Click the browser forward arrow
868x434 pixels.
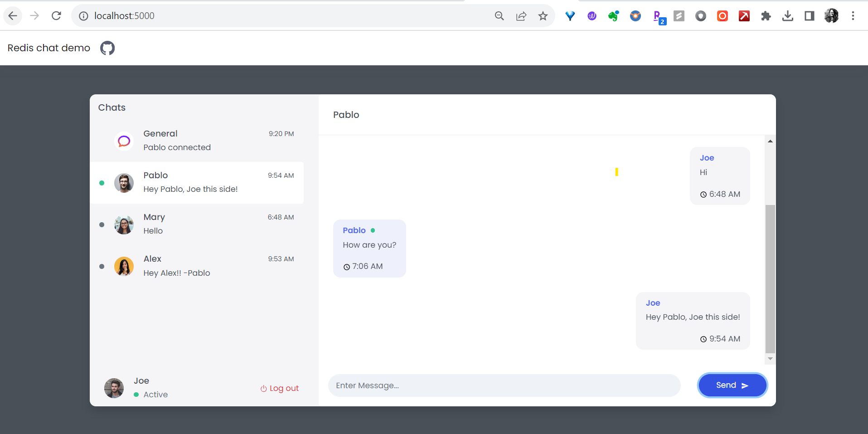click(x=34, y=16)
